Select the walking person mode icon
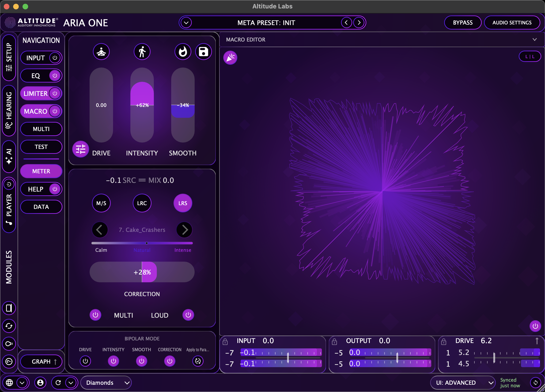Screen dimensions: 545x392 [142, 51]
